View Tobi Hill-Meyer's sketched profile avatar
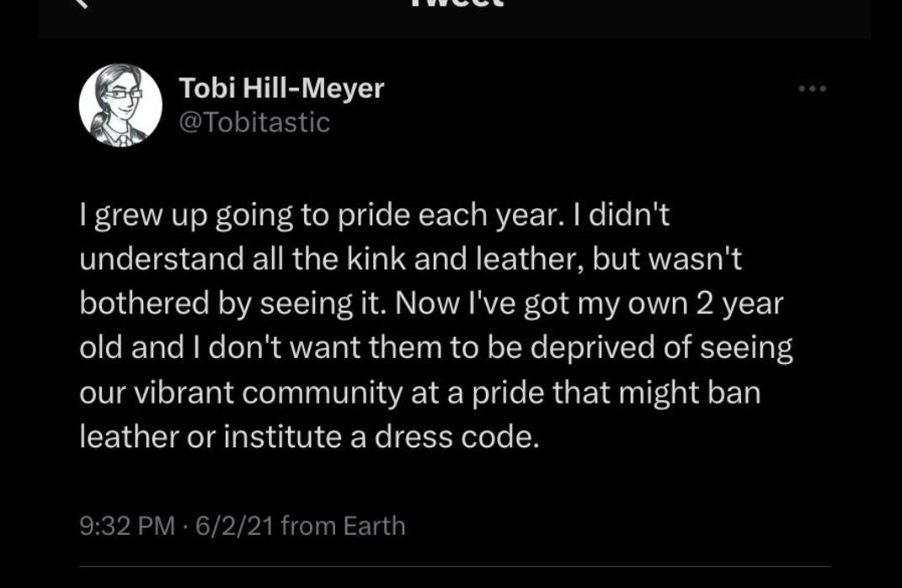902x588 pixels. (x=120, y=105)
